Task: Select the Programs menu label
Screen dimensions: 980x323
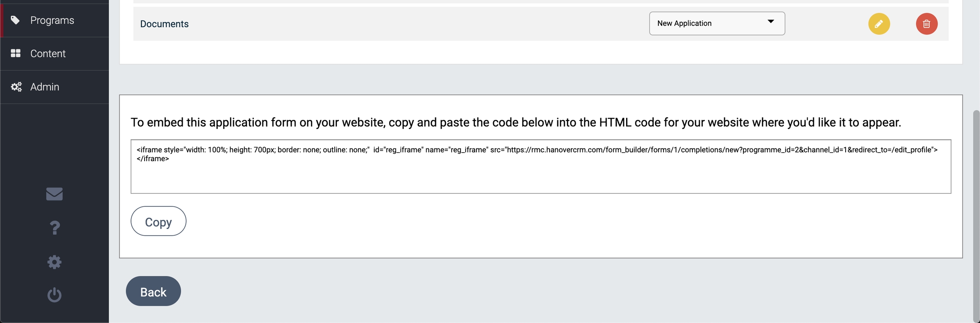Action: (x=52, y=20)
